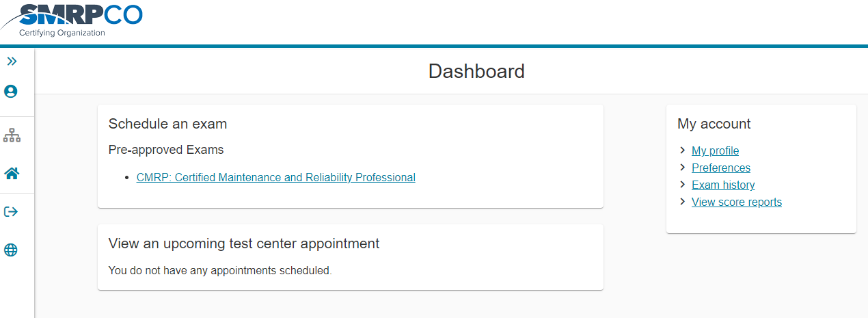Open the My profile link
The width and height of the screenshot is (868, 318).
click(x=715, y=151)
